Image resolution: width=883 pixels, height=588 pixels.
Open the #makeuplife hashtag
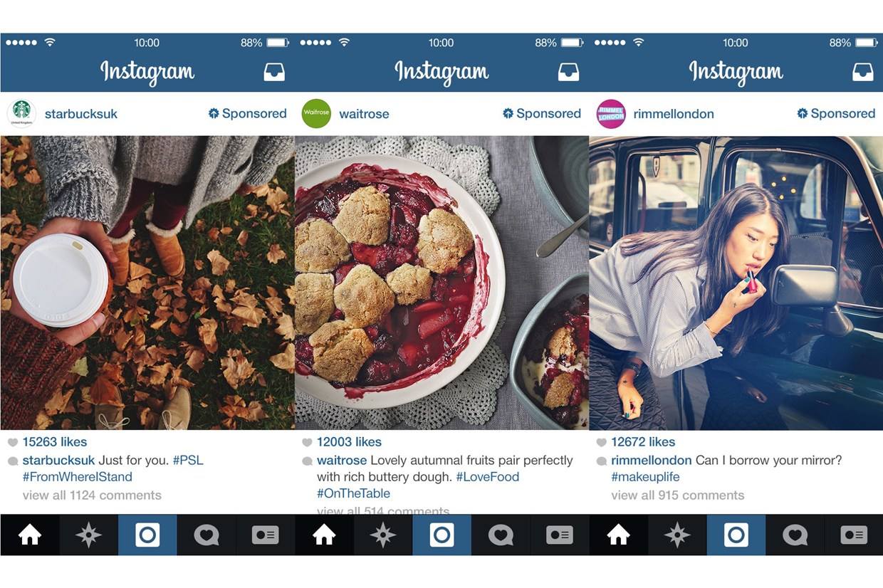coord(645,477)
